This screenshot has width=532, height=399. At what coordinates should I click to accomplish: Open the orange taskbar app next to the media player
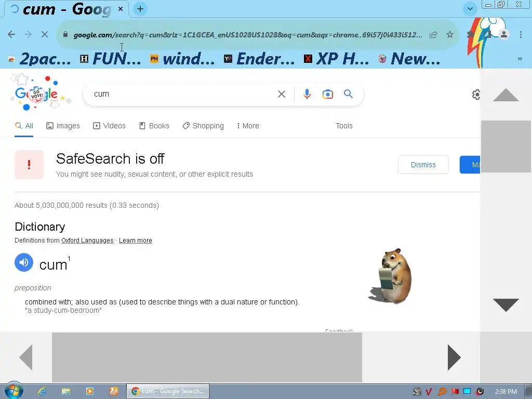114,391
